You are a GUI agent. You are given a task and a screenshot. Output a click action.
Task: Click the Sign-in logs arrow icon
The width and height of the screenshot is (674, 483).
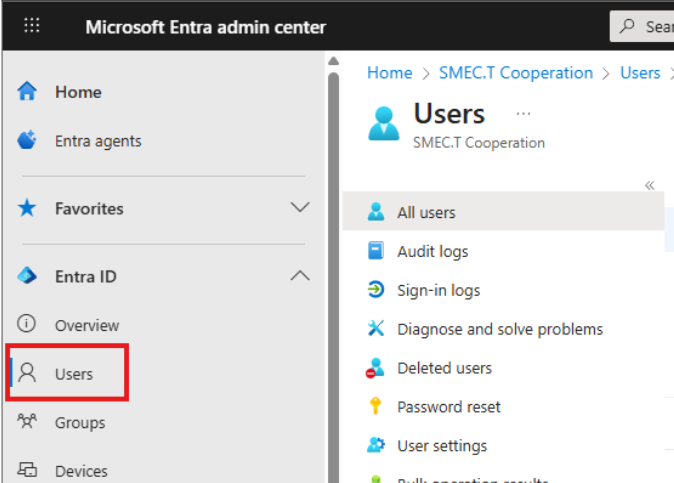pos(376,289)
